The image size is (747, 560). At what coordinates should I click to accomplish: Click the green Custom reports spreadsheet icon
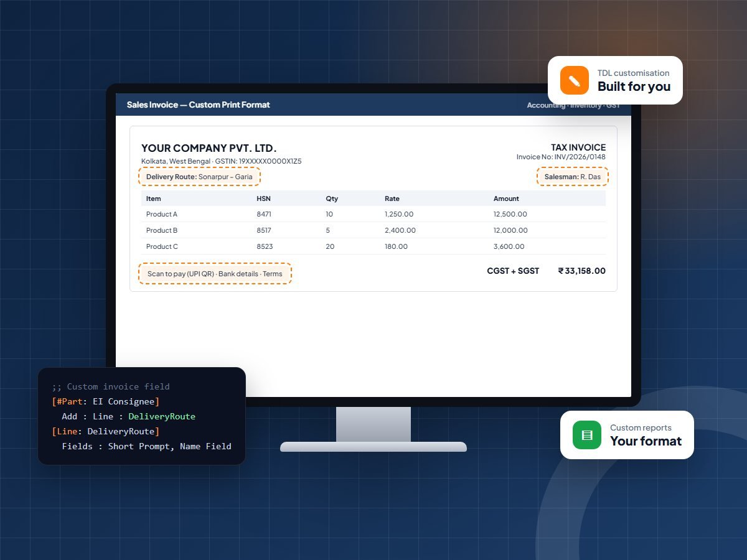coord(587,435)
